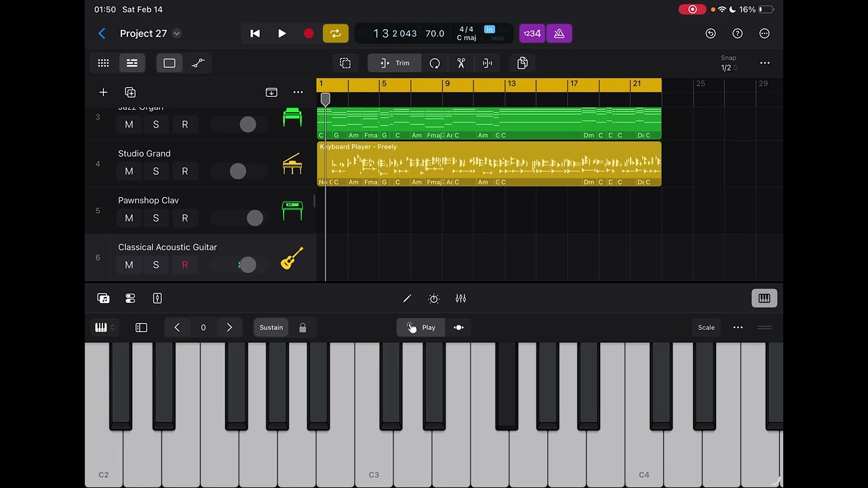
Task: Select the green Jazz Organ region
Action: [489, 123]
